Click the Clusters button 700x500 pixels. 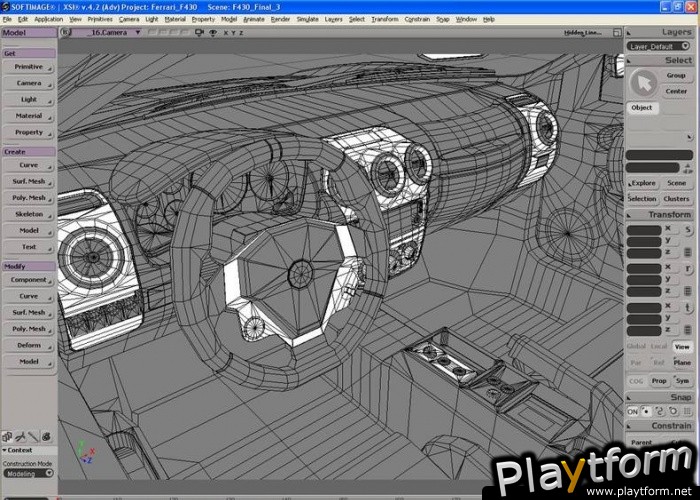[x=676, y=199]
